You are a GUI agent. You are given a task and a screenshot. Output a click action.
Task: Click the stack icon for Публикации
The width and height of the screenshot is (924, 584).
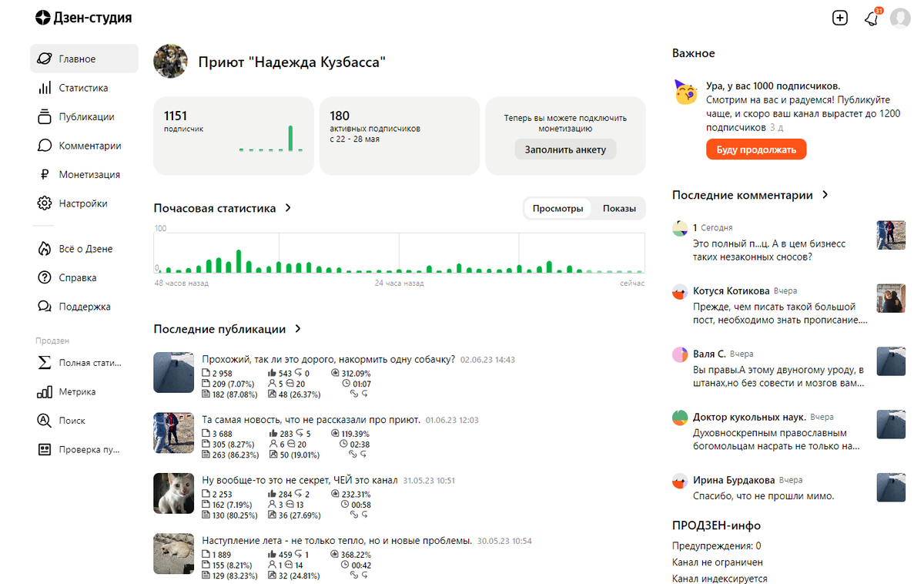point(45,117)
